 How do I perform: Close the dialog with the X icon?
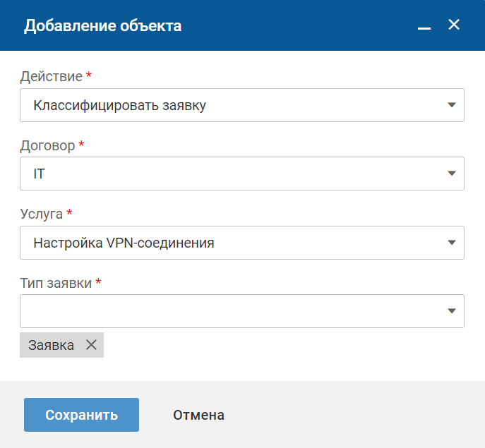click(x=454, y=25)
